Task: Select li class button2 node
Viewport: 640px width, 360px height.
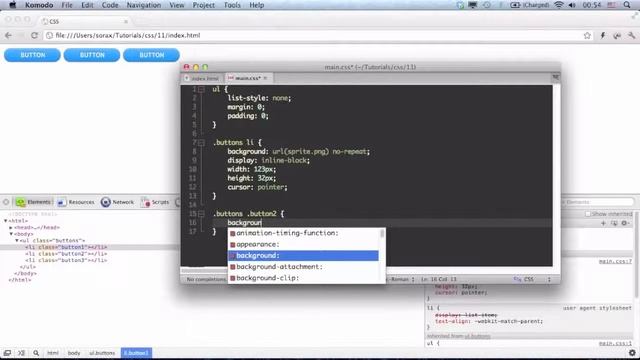Action: tap(66, 253)
